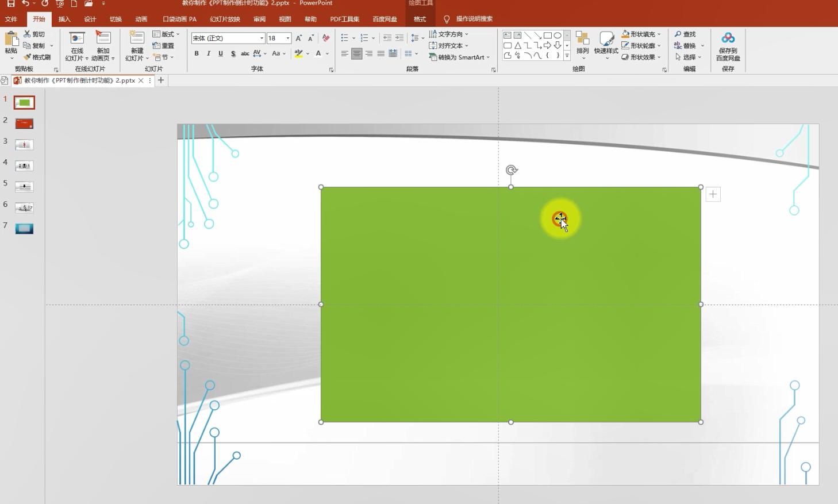Expand the Shape Fill (形状填充) dropdown
838x504 pixels.
click(x=659, y=34)
